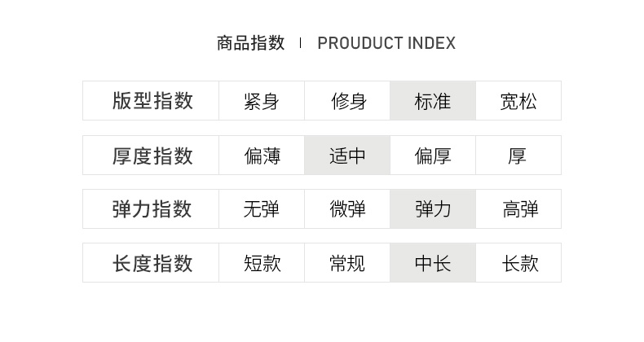The image size is (644, 342).
Task: Choose 常规 length option
Action: click(348, 263)
